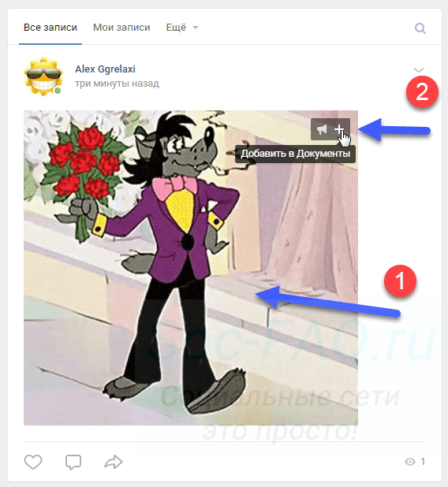Open the Ещё dropdown menu
Screen dimensions: 448x487
click(x=182, y=28)
